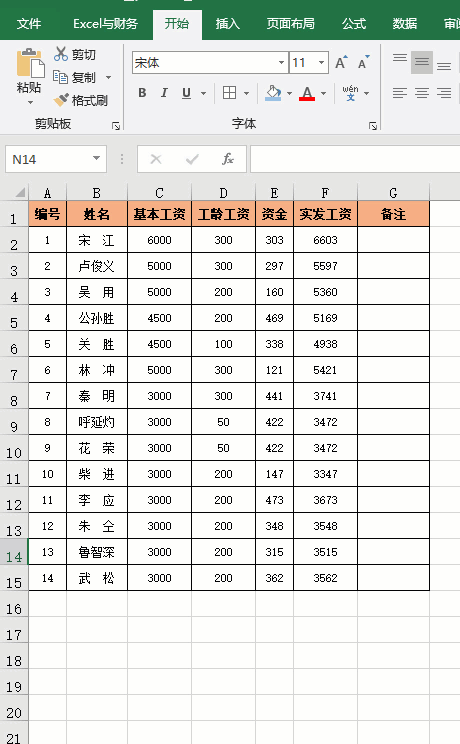Expand the Name Box dropdown

96,158
